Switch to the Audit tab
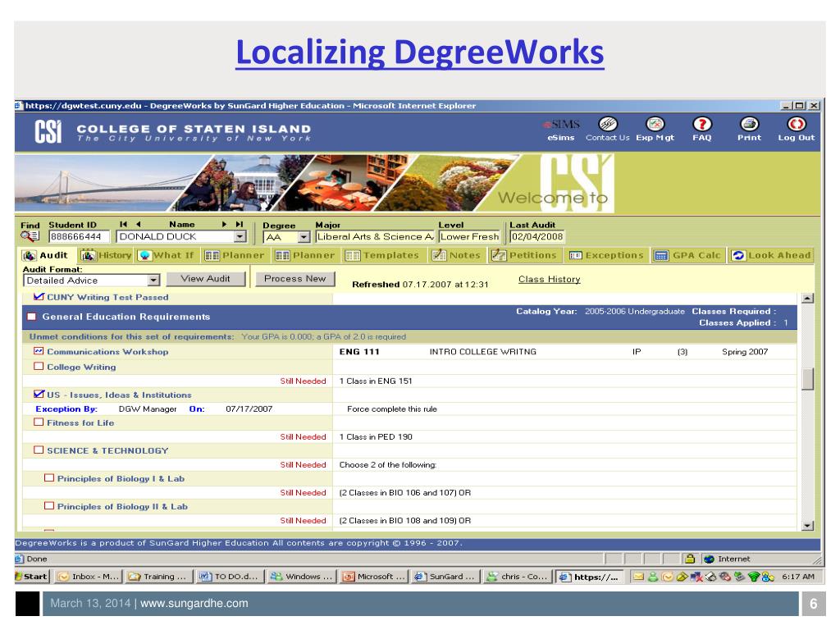 pos(46,256)
